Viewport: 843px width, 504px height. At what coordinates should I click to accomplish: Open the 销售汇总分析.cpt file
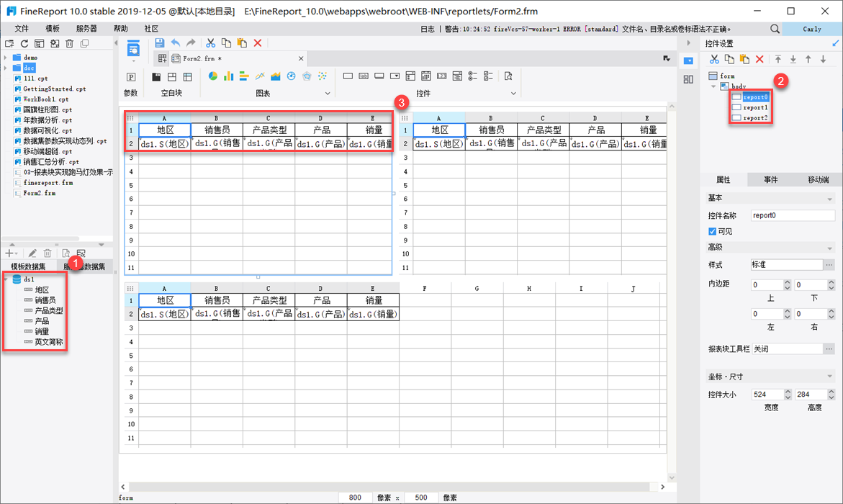pyautogui.click(x=51, y=162)
